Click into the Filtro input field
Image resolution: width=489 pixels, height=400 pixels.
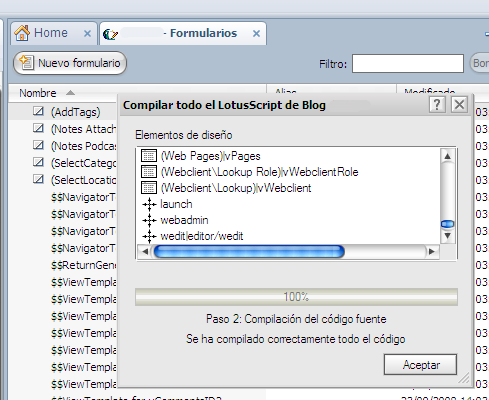tap(408, 63)
